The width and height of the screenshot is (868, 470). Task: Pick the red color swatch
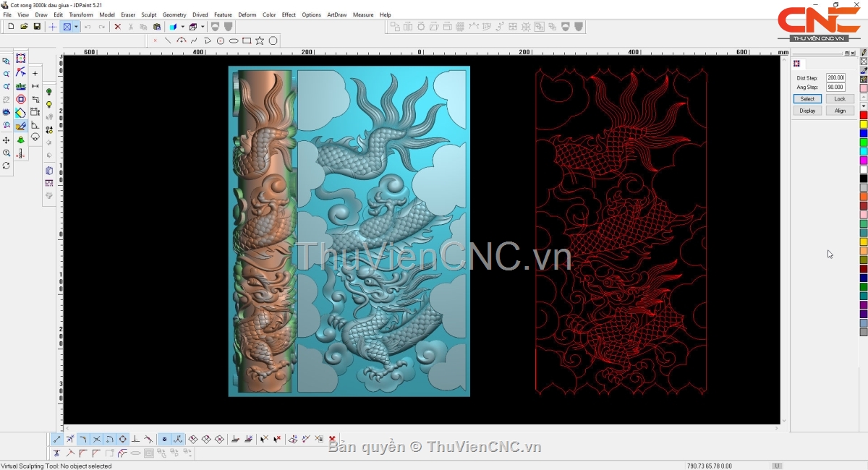tap(863, 116)
